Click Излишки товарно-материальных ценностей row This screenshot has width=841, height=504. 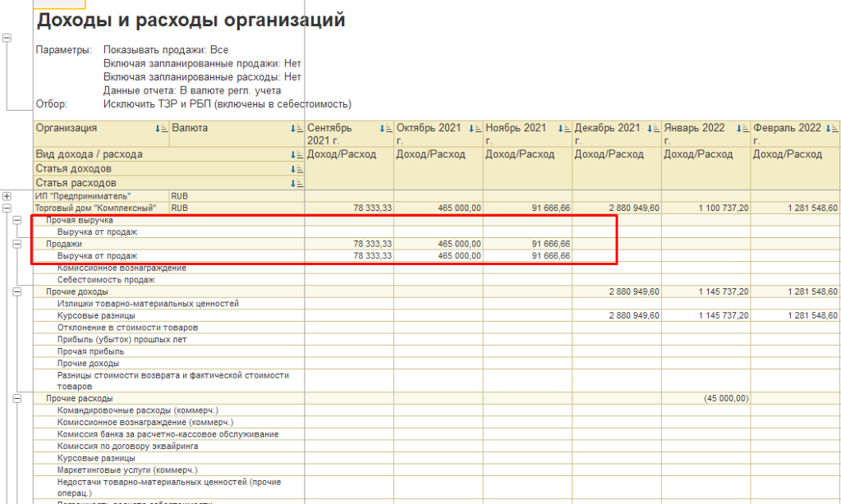(x=148, y=304)
